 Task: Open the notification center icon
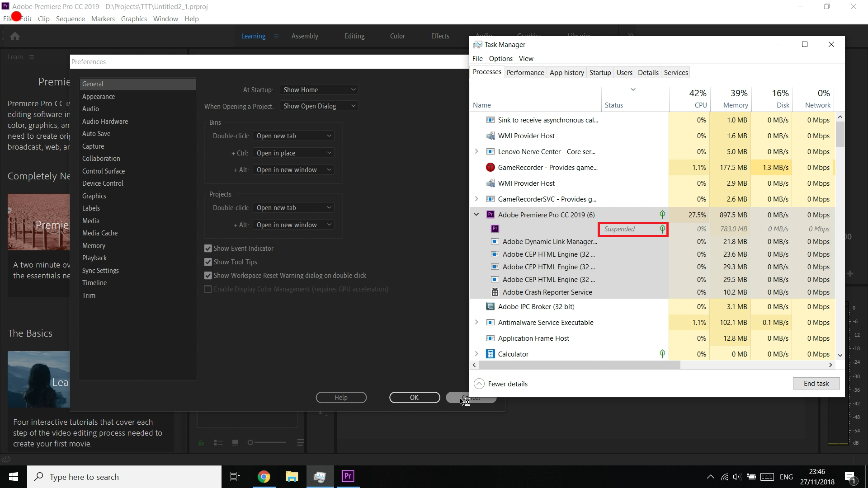850,477
